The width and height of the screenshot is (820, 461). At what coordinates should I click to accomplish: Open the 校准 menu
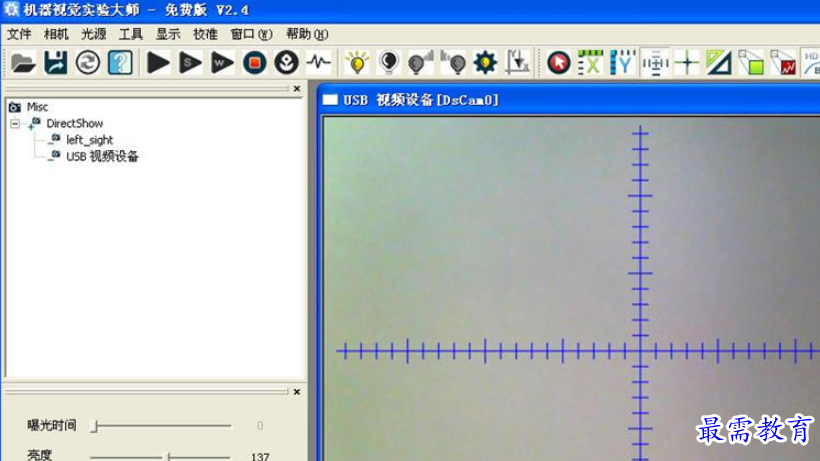[x=205, y=34]
